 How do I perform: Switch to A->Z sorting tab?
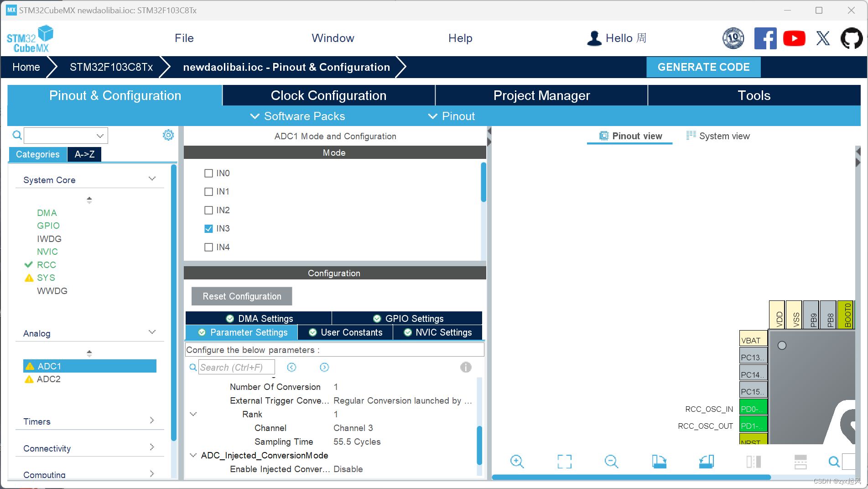pyautogui.click(x=84, y=154)
